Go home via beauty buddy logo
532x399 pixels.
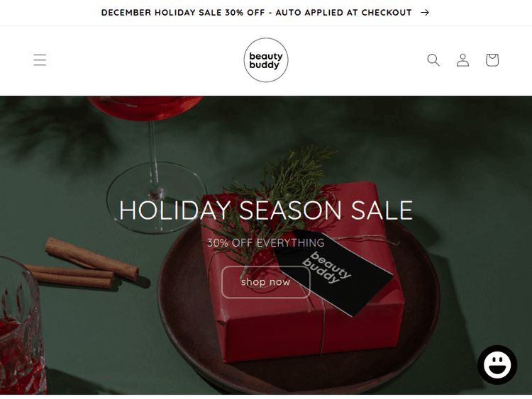point(266,60)
